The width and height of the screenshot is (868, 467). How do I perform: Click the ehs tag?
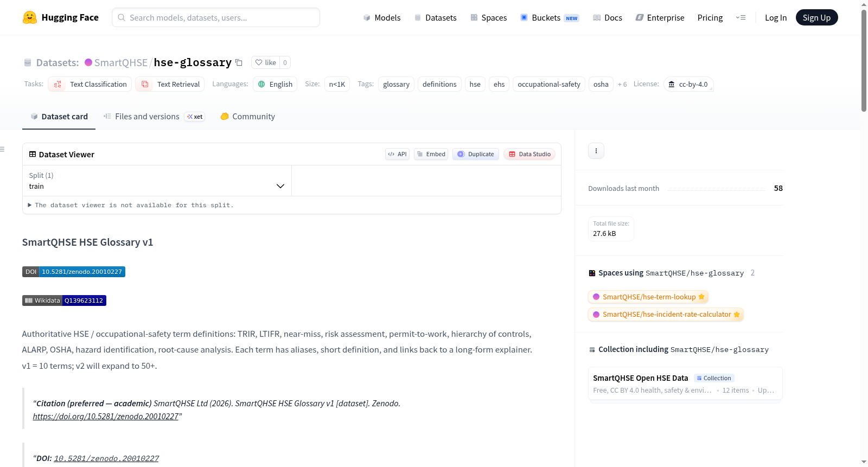pyautogui.click(x=499, y=84)
